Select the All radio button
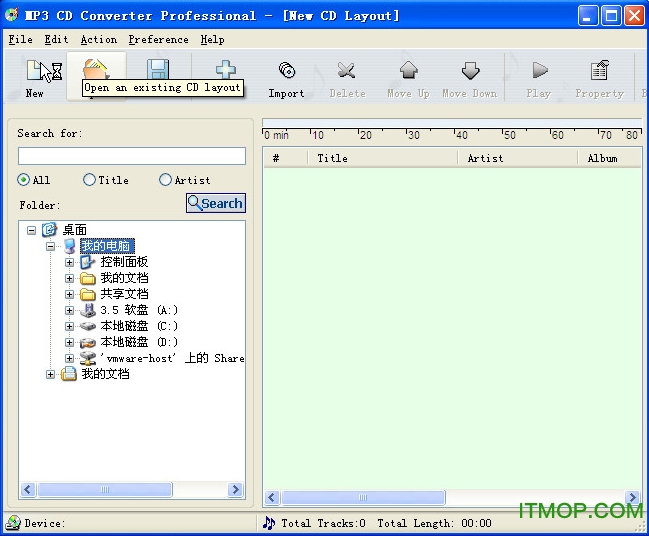Screen dimensions: 649x536 (x=23, y=180)
